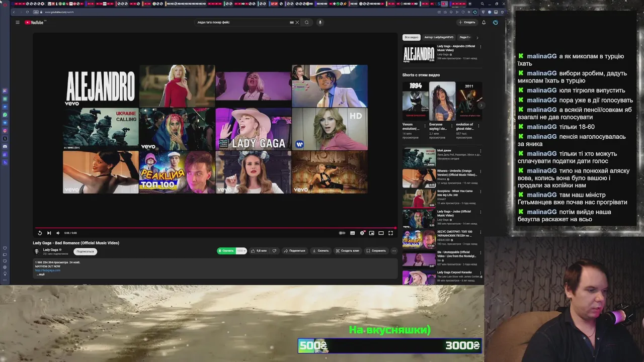Open Rihanna Umbrella sidebar video
This screenshot has height=362, width=644.
tap(419, 178)
